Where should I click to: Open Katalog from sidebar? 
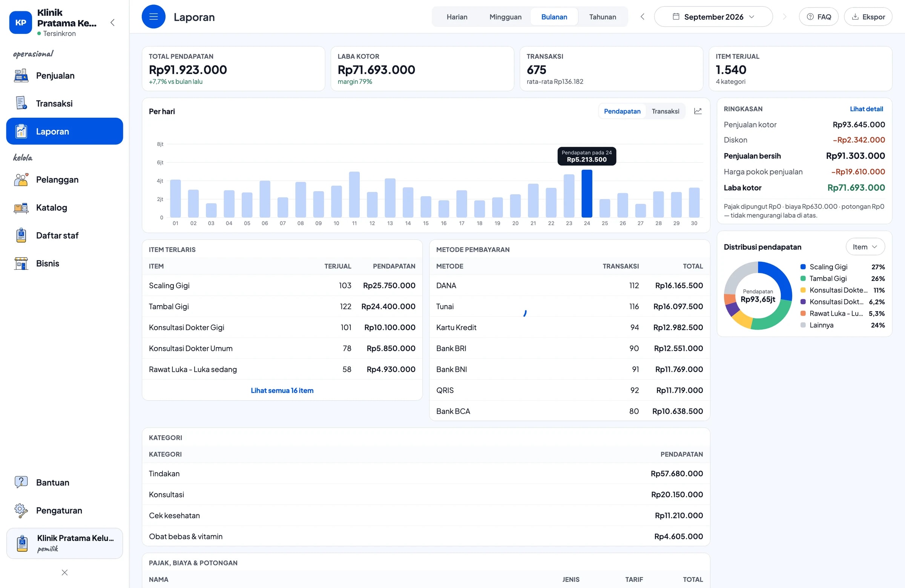coord(64,207)
